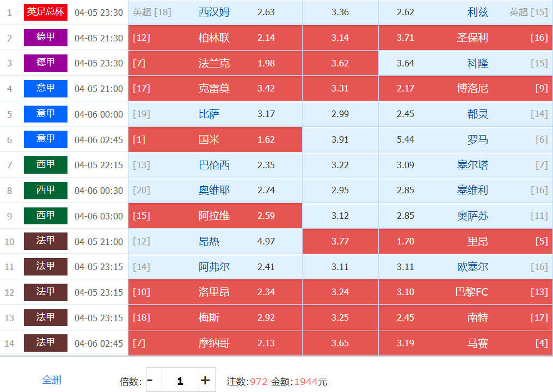553x392 pixels.
Task: Select 奥萨苏 away win odds 2.85
Action: 465,216
